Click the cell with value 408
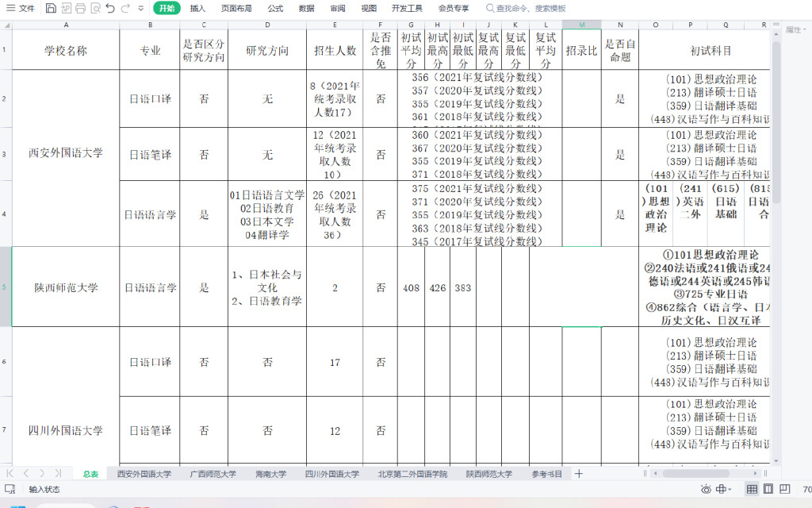 (412, 287)
